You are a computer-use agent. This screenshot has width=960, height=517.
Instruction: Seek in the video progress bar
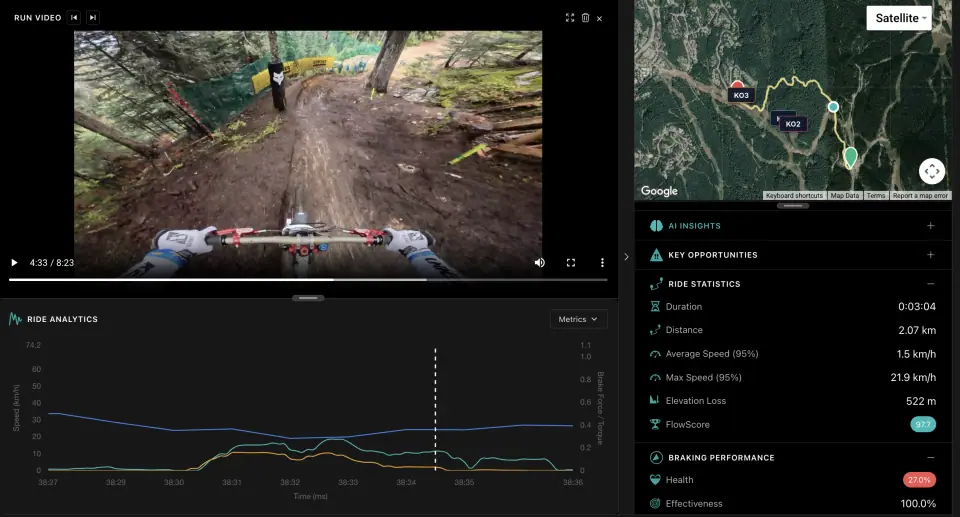pos(308,280)
